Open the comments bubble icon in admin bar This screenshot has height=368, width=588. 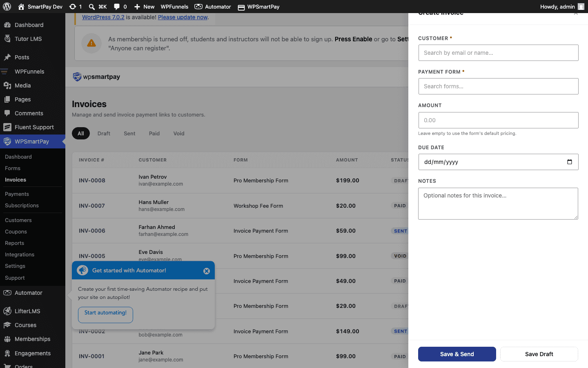(x=120, y=7)
